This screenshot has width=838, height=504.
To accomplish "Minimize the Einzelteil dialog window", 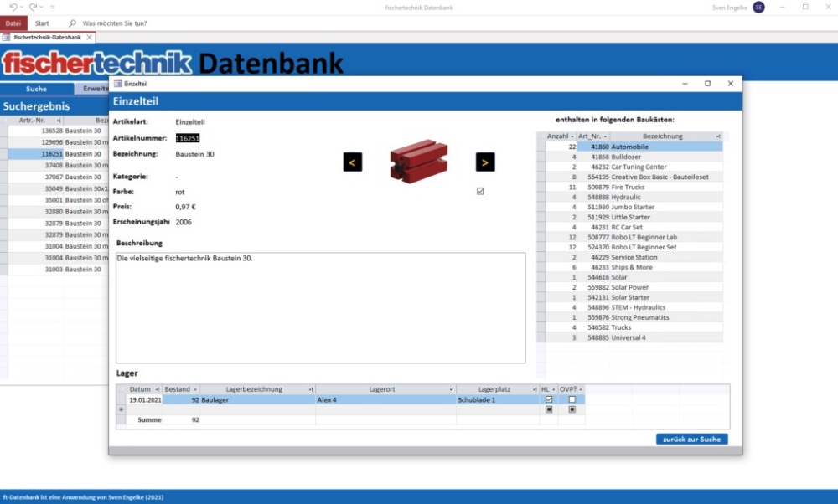I will 685,83.
